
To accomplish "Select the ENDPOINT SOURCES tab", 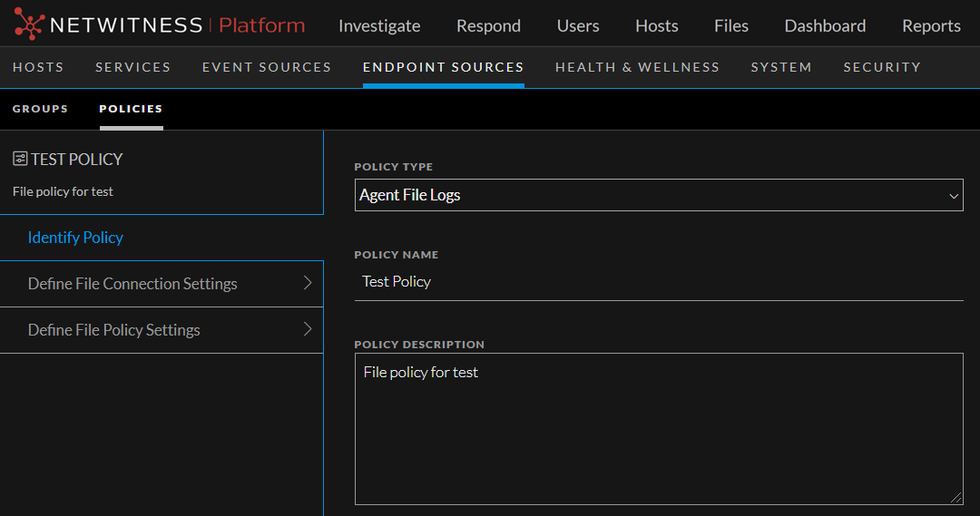I will point(443,67).
